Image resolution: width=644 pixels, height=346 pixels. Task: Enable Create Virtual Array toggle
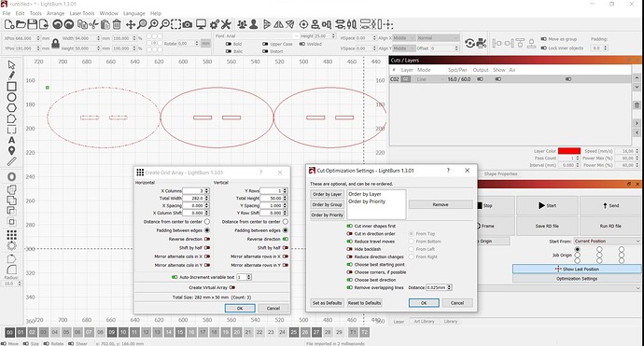[232, 287]
